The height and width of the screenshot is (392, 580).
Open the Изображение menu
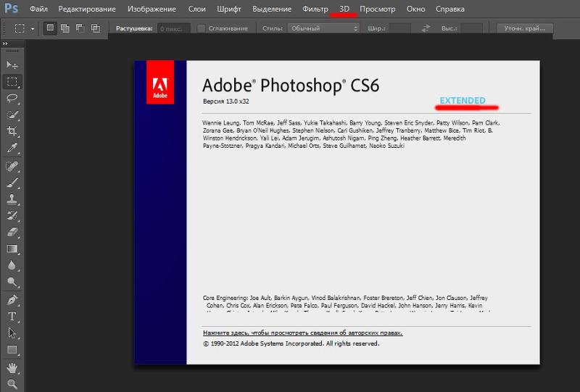152,9
